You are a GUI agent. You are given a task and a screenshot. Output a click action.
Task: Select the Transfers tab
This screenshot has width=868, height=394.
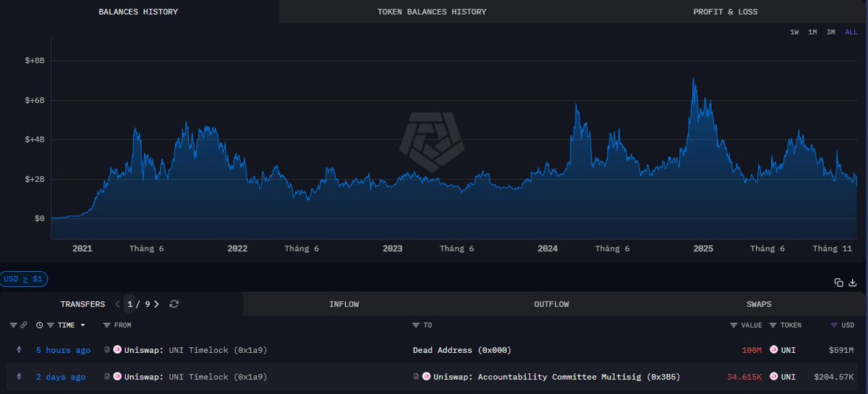coord(82,304)
